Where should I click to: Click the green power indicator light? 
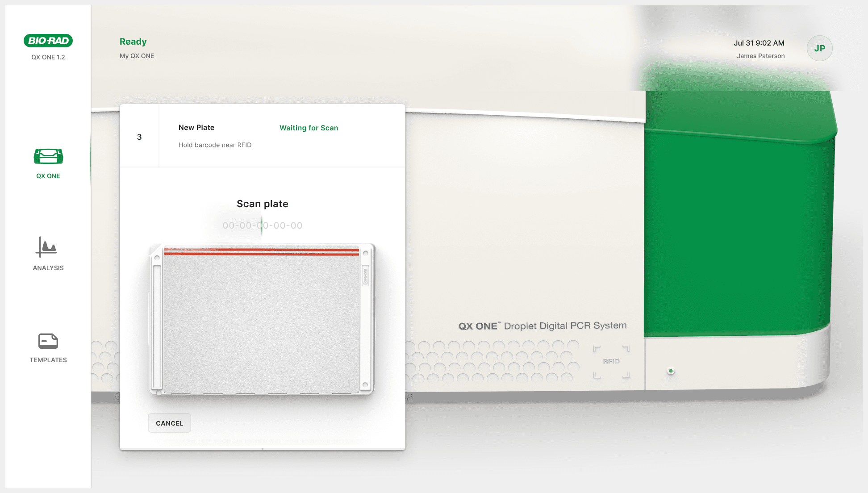click(x=671, y=371)
